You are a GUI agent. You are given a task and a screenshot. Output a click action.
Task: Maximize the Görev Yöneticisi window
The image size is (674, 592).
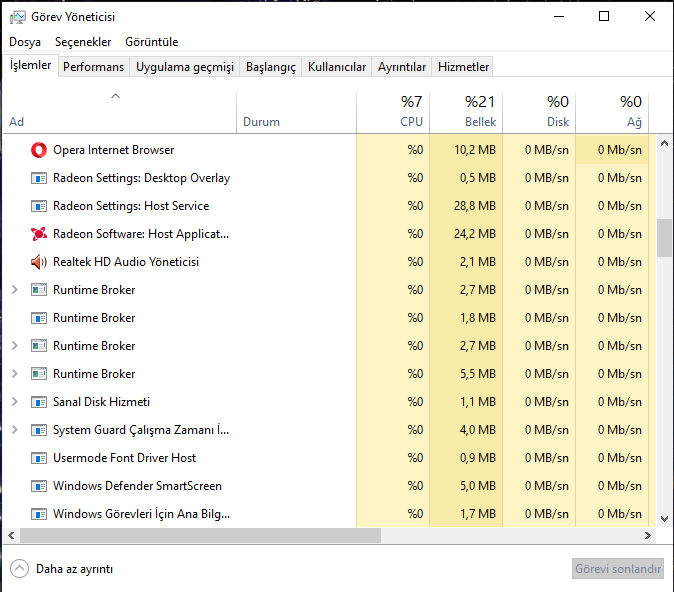tap(604, 16)
